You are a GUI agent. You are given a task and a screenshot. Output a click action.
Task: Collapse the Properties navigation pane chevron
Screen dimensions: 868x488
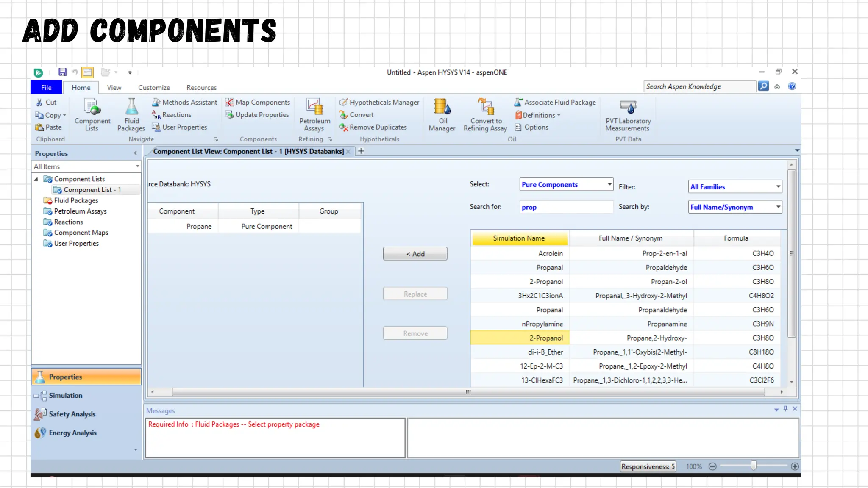(135, 153)
